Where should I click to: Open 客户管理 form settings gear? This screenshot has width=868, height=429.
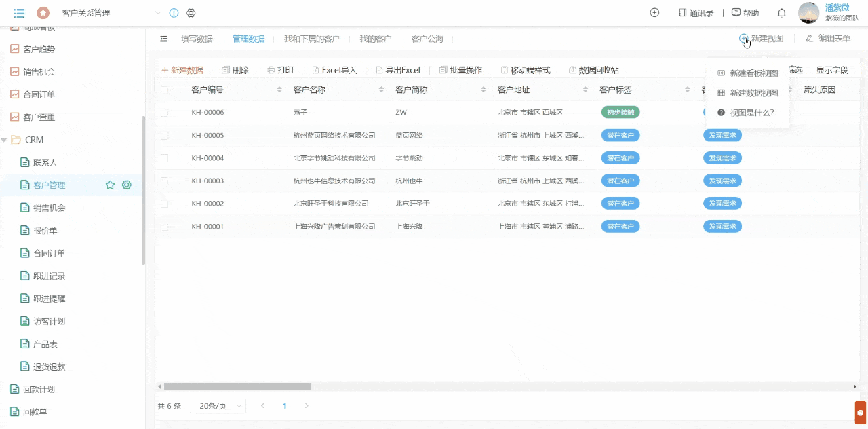click(x=126, y=185)
